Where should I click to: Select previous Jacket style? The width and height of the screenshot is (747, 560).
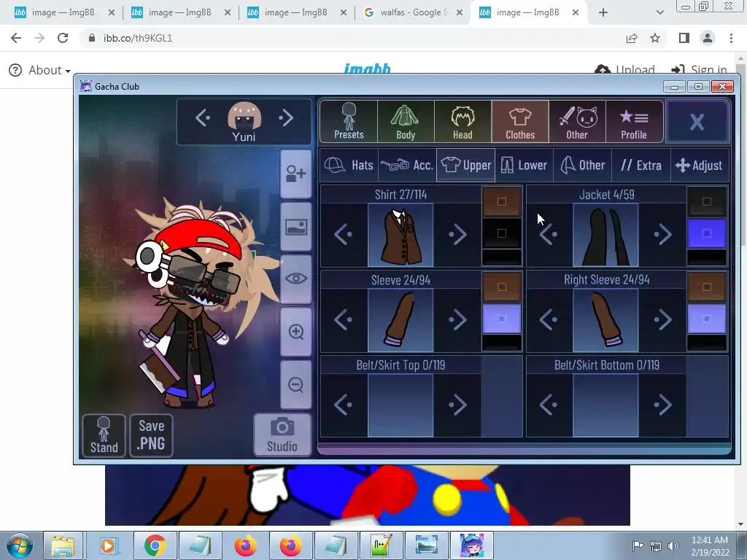(549, 234)
